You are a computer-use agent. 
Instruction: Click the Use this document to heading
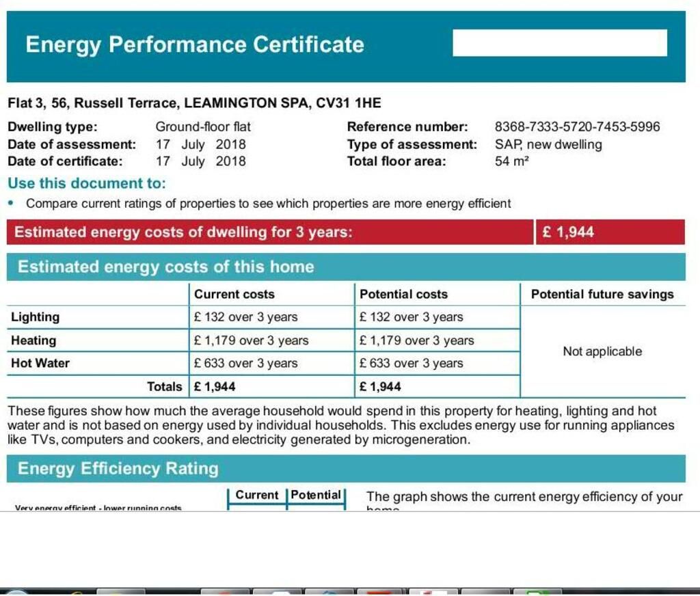(87, 183)
